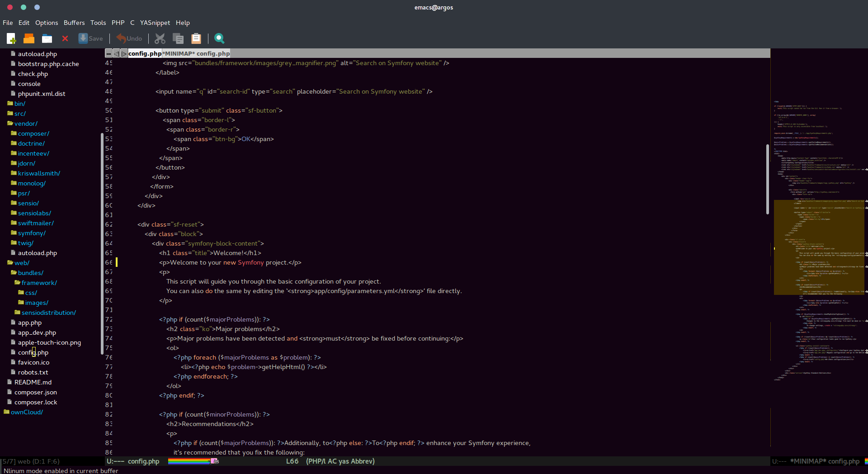Click the file icon beside console
Viewport: 868px width, 474px height.
13,83
